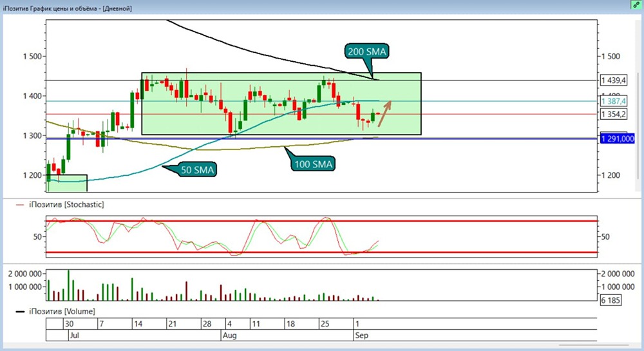
Task: Click date 1 on the time axis
Action: (357, 324)
